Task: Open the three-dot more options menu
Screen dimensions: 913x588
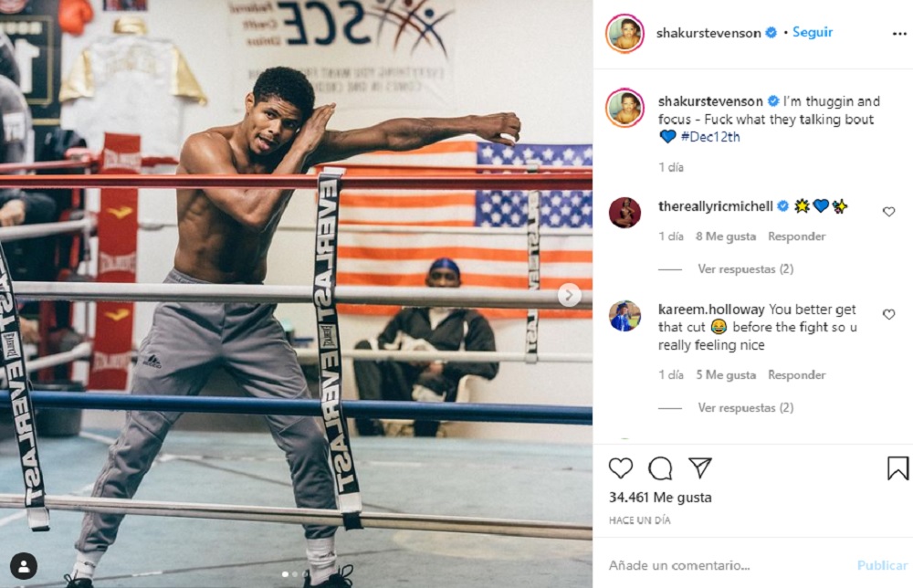Action: coord(899,34)
